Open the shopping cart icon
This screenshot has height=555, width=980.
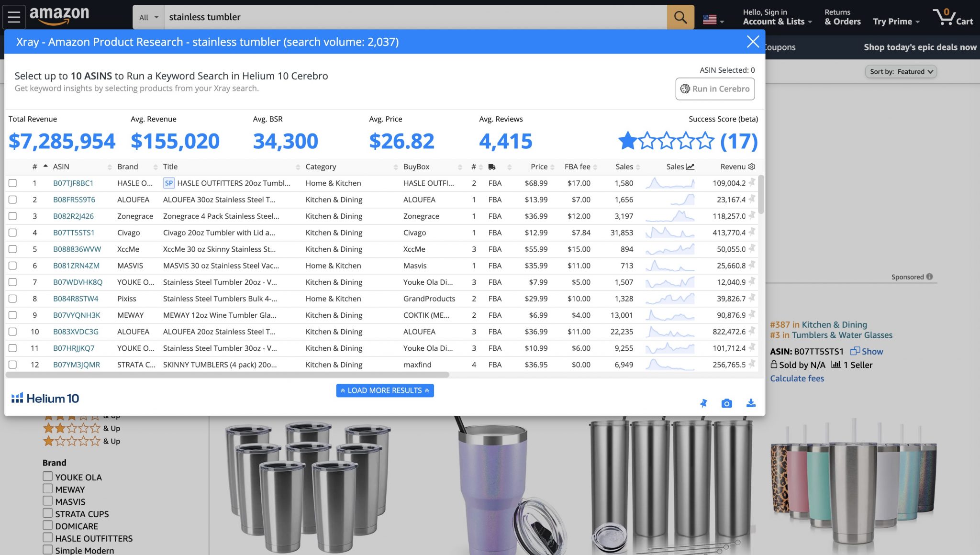952,17
